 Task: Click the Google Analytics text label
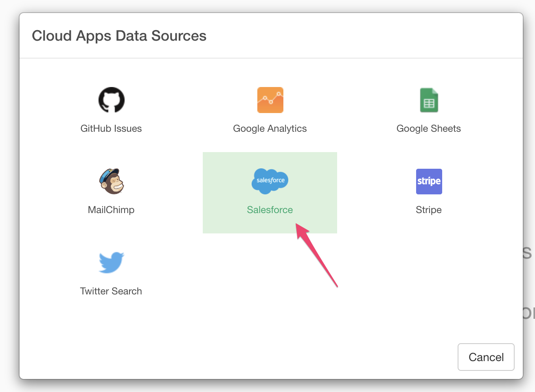270,128
